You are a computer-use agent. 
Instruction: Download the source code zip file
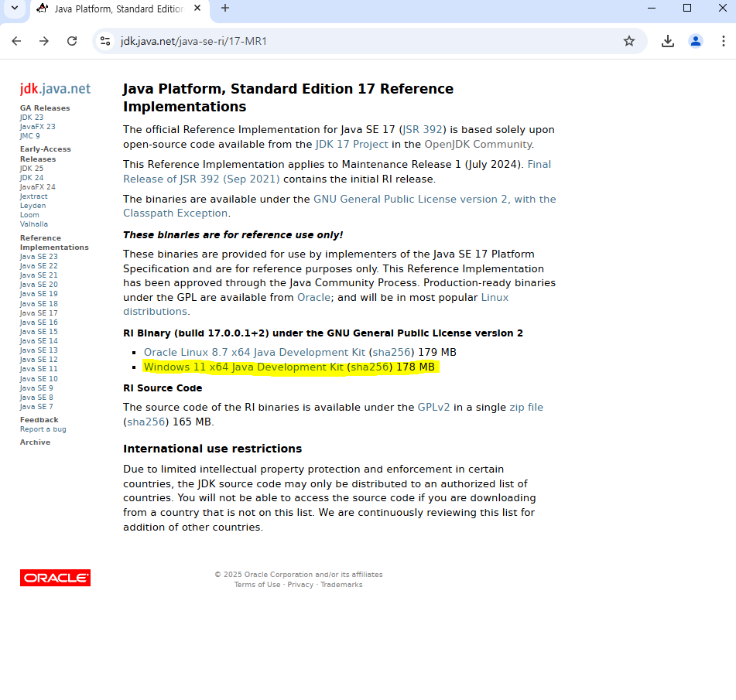point(526,408)
